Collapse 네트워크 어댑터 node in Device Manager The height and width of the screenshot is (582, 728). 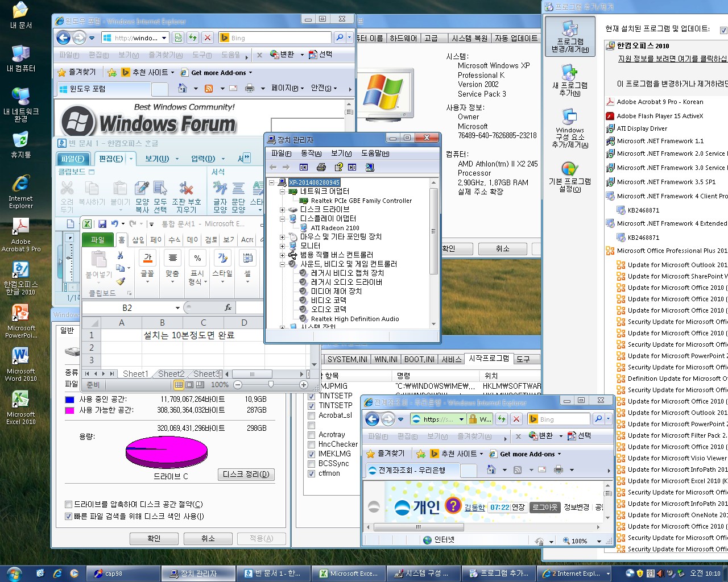pos(282,192)
